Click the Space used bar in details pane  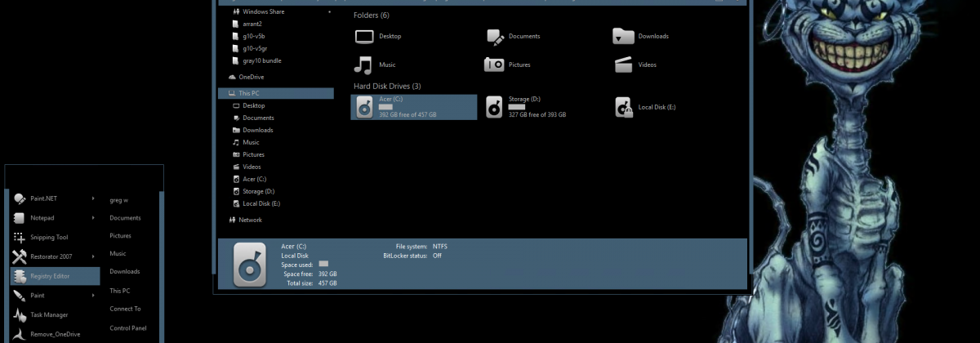[323, 264]
